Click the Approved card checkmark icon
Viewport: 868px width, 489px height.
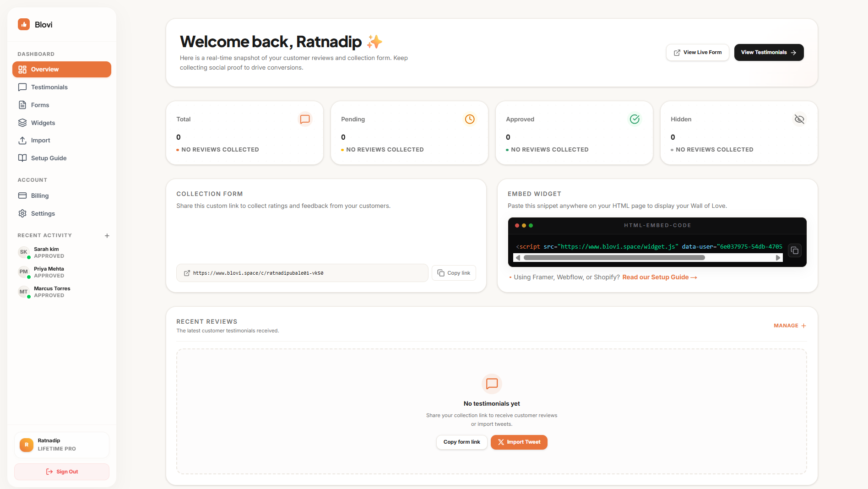pyautogui.click(x=635, y=119)
